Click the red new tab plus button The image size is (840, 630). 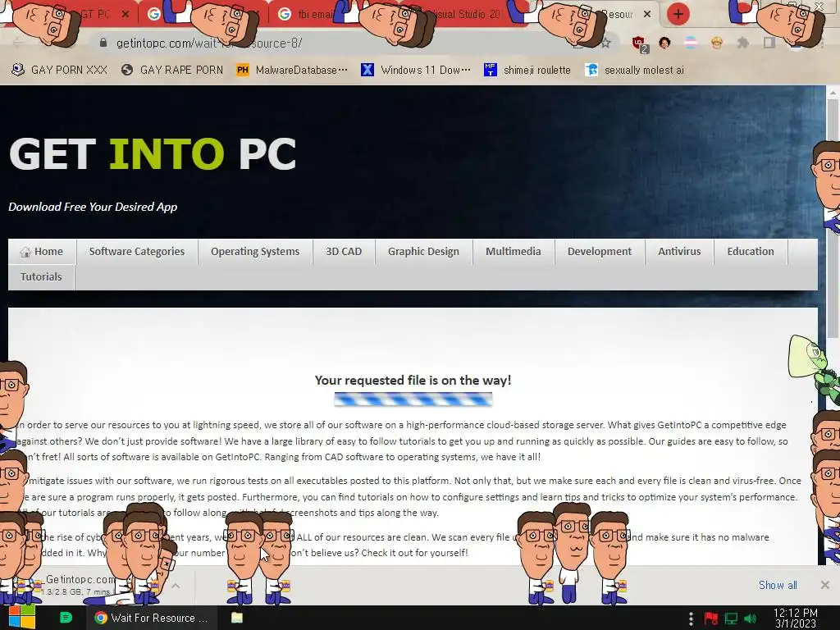point(678,14)
